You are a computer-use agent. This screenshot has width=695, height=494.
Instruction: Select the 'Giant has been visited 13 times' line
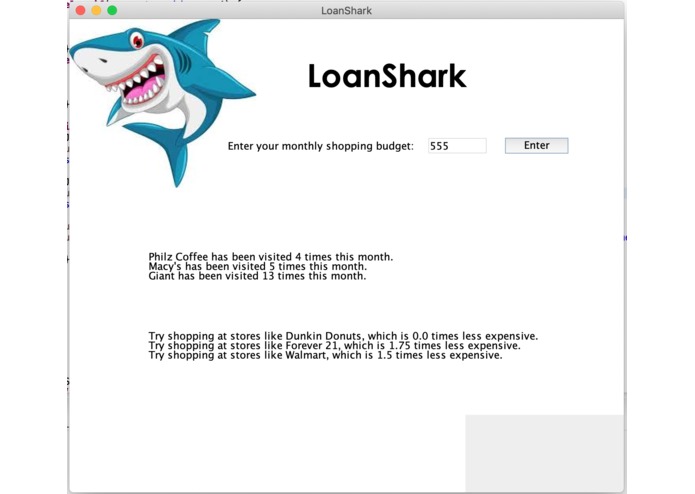[x=257, y=276]
